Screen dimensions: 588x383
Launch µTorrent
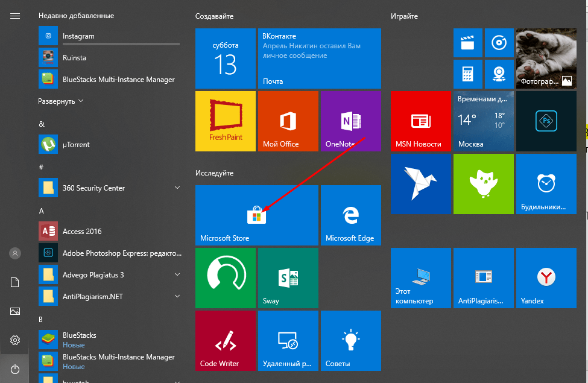click(110, 144)
